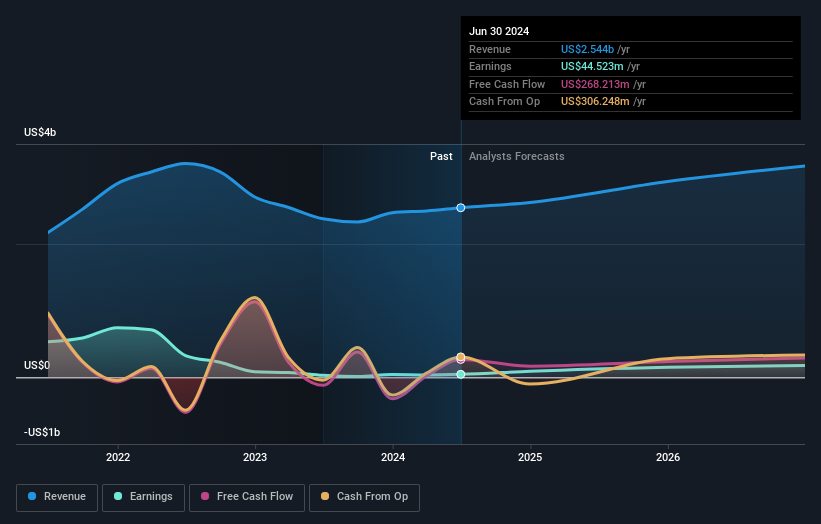The image size is (821, 524).
Task: Click the 2022 x-axis label
Action: 118,458
